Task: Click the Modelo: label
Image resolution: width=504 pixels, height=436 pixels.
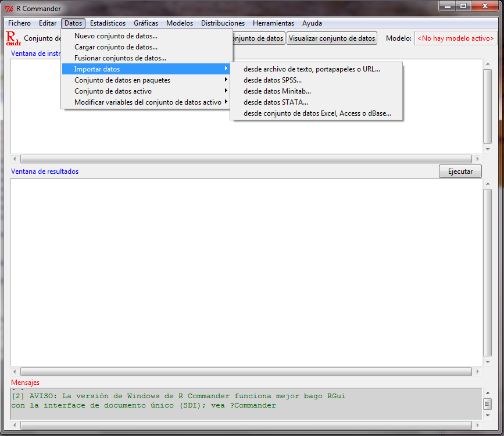Action: (x=399, y=38)
